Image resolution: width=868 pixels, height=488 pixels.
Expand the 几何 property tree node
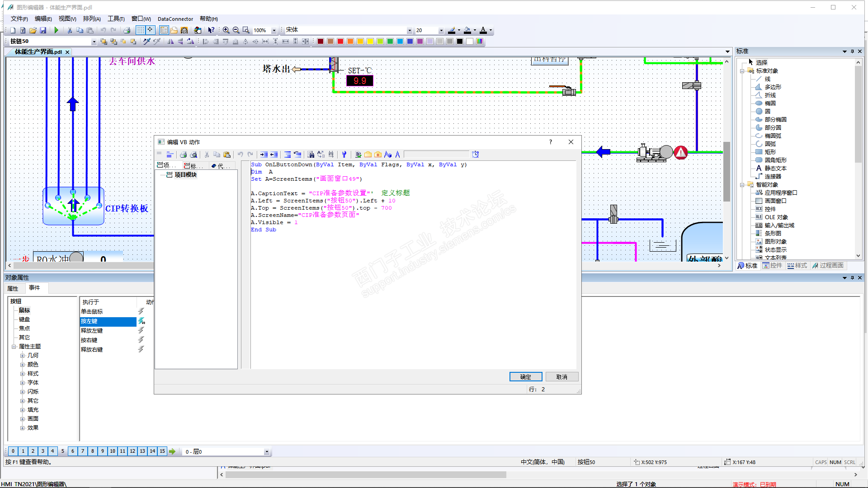point(22,356)
